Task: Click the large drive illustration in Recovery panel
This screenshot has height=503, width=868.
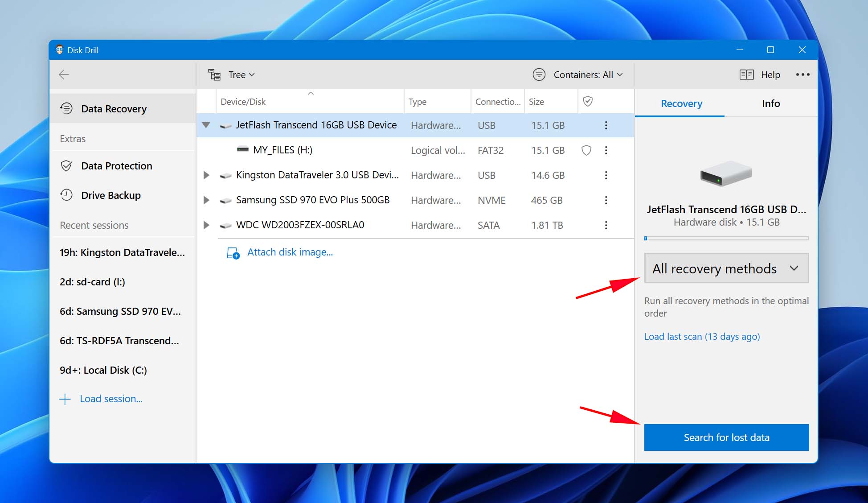Action: pyautogui.click(x=726, y=173)
